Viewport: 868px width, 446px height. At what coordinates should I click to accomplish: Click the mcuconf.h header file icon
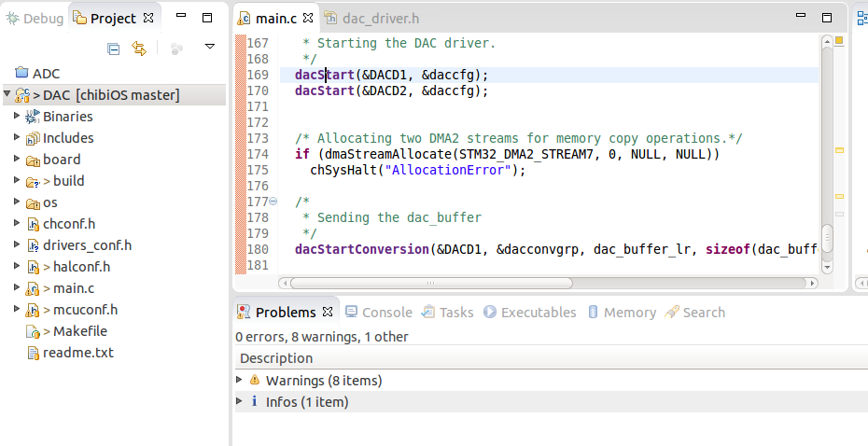[x=33, y=310]
